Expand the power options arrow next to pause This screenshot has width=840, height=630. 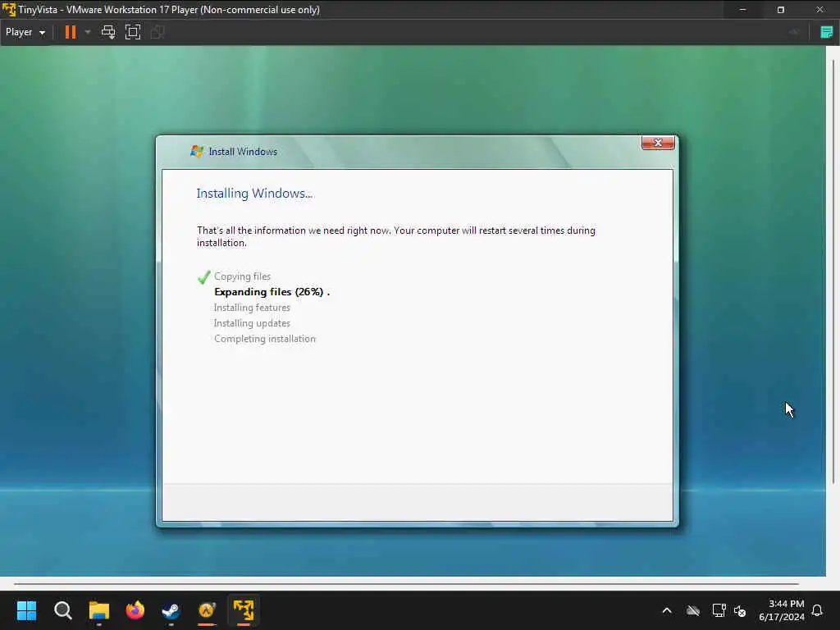pyautogui.click(x=88, y=32)
